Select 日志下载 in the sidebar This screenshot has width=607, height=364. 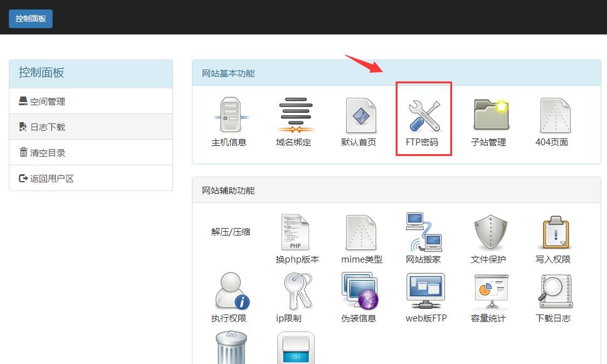91,127
